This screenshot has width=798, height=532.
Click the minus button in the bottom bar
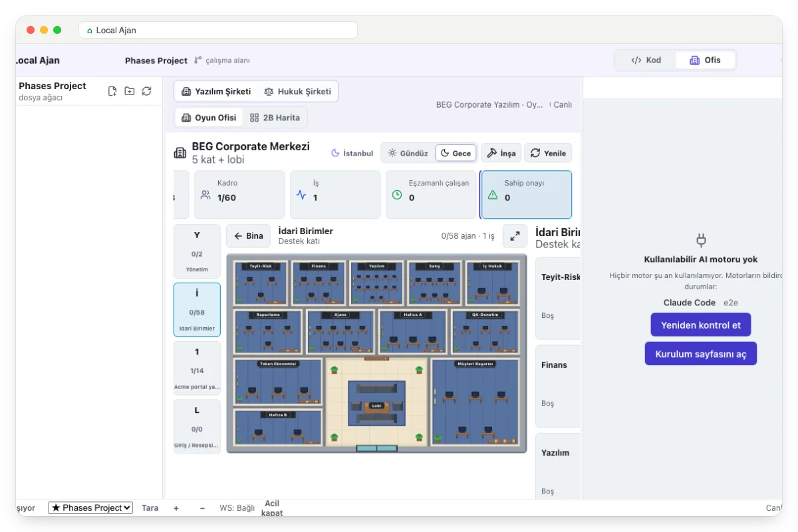(202, 508)
